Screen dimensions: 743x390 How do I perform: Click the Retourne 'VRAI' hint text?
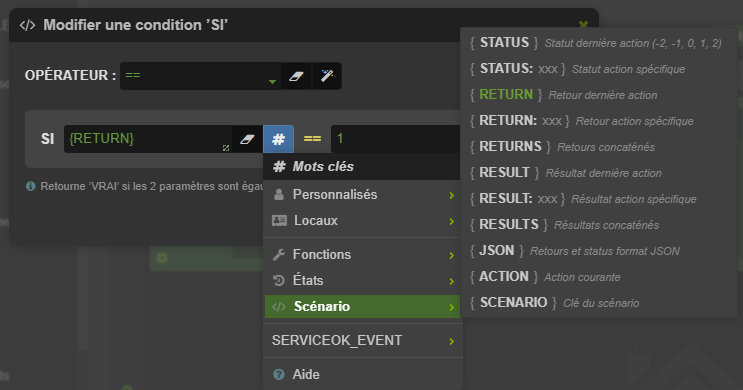tap(152, 186)
